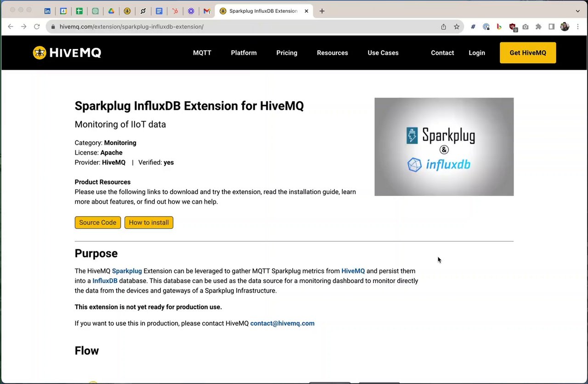Click the 'Product Resources' label
588x384 pixels.
pos(102,182)
